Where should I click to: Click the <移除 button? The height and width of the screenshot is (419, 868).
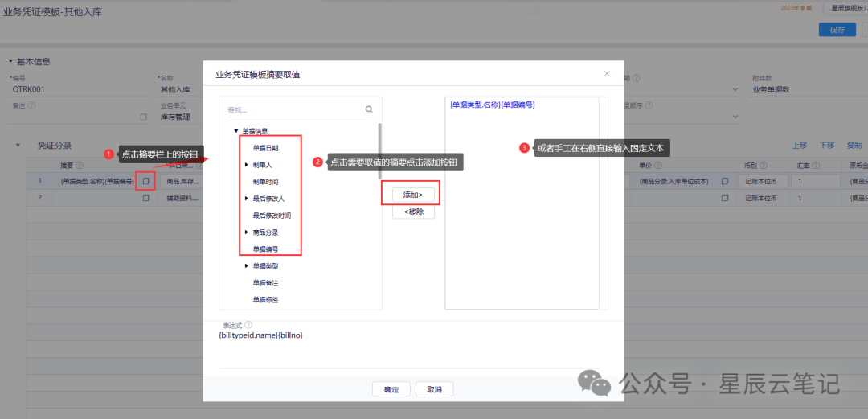tap(413, 212)
